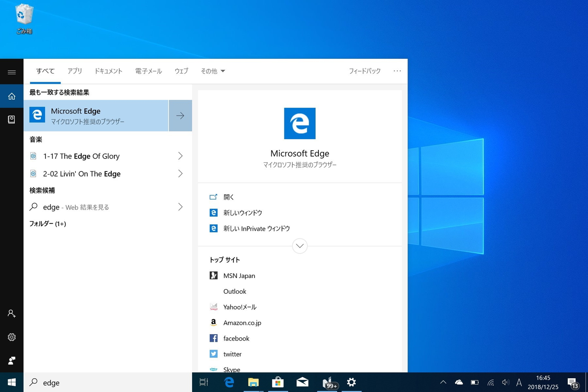
Task: Expand Microsoft Edge result arrow
Action: point(181,115)
